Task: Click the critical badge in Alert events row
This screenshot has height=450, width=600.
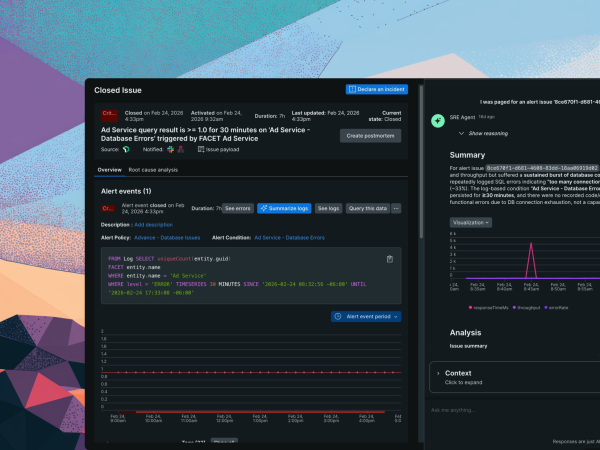Action: tap(108, 209)
